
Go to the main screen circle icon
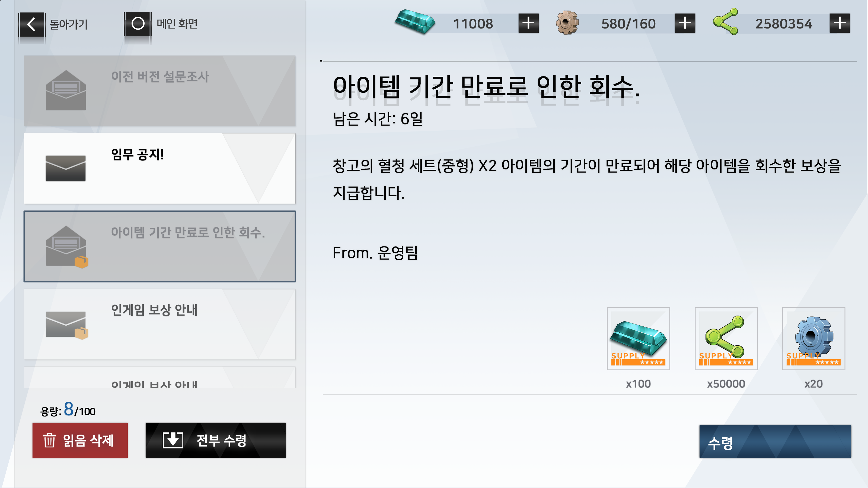coord(138,24)
